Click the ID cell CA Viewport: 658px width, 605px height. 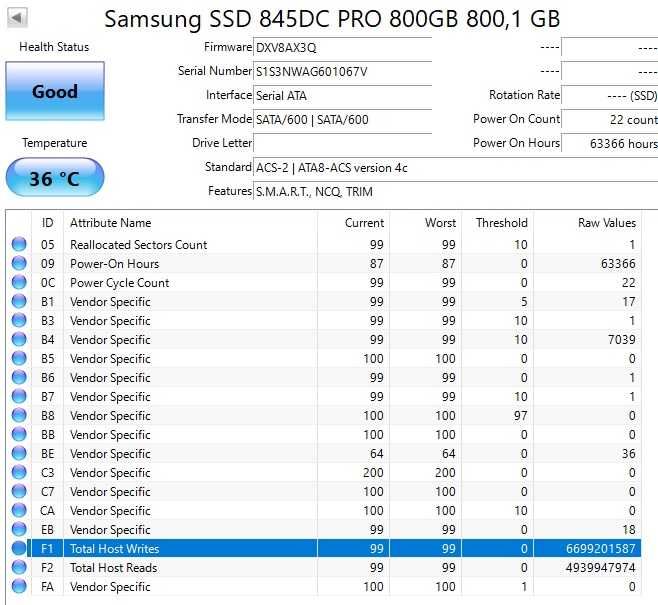[47, 511]
